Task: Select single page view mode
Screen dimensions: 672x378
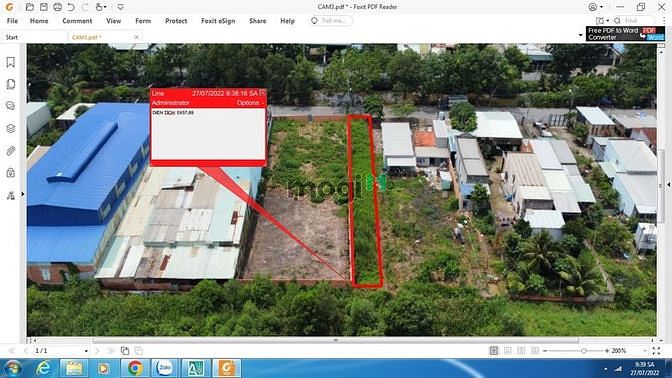Action: coord(494,351)
